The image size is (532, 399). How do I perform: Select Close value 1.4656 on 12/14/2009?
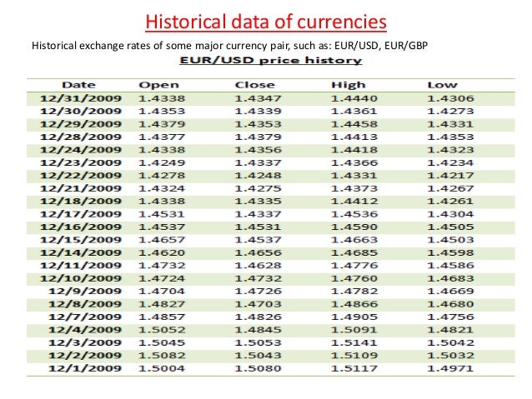[x=258, y=253]
